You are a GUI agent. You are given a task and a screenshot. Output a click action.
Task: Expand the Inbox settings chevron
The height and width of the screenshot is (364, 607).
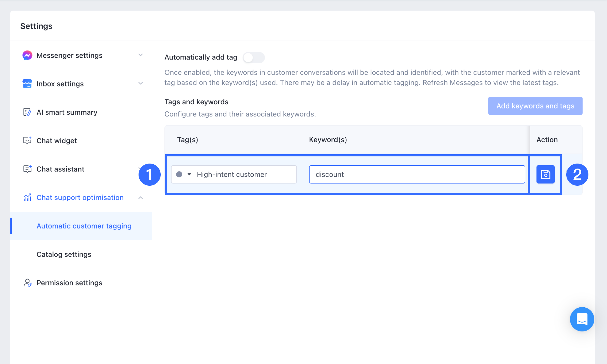click(x=140, y=83)
